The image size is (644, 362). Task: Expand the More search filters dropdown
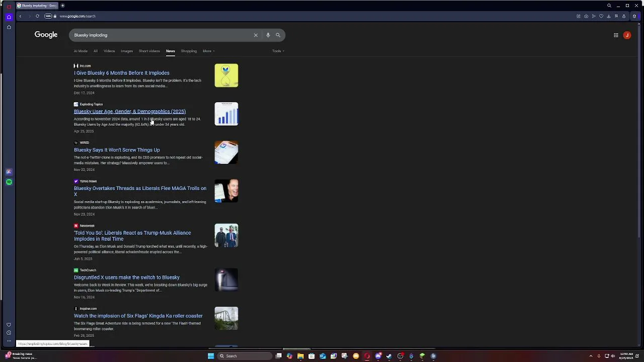point(208,51)
